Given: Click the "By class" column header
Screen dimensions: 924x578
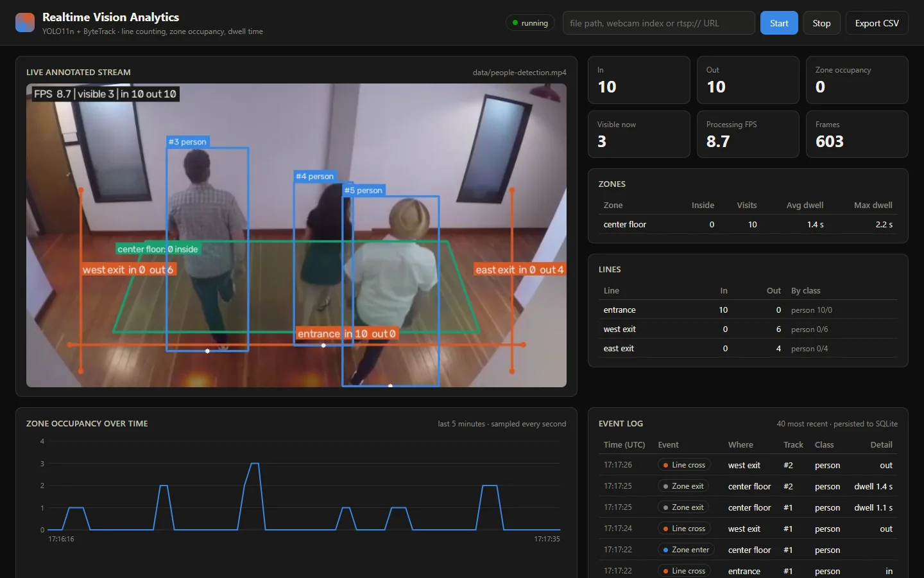Looking at the screenshot, I should 806,291.
